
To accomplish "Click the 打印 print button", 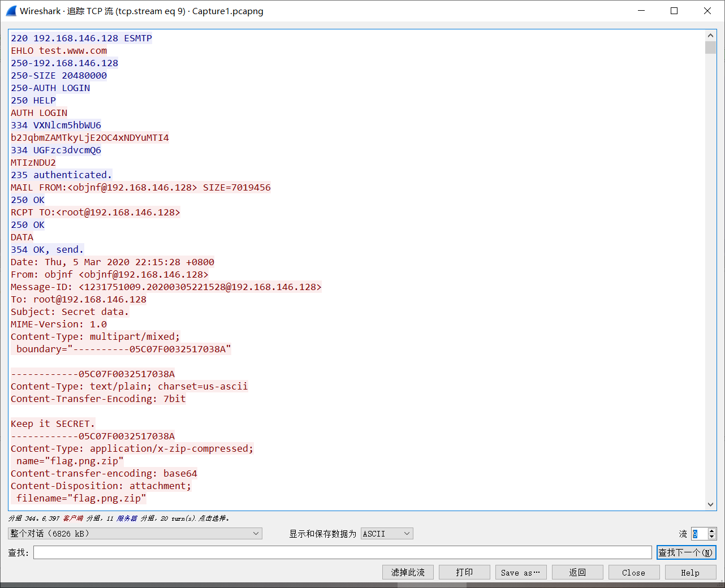I will pos(464,572).
